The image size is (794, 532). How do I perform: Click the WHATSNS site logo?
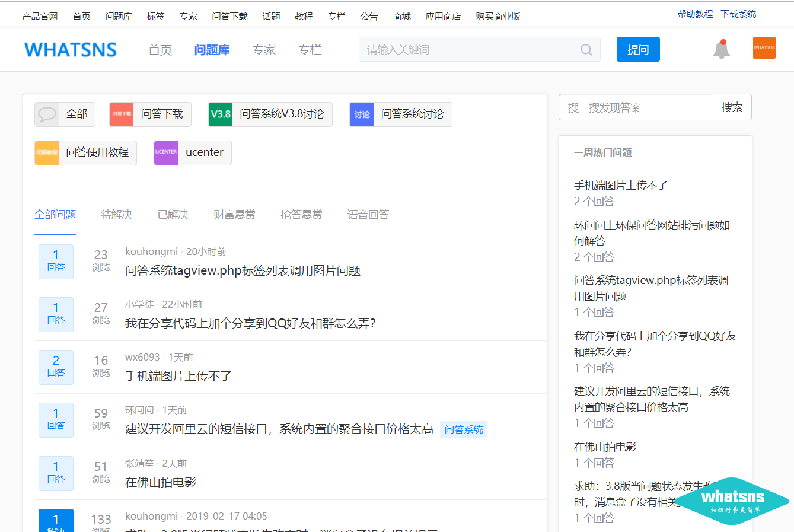point(71,50)
